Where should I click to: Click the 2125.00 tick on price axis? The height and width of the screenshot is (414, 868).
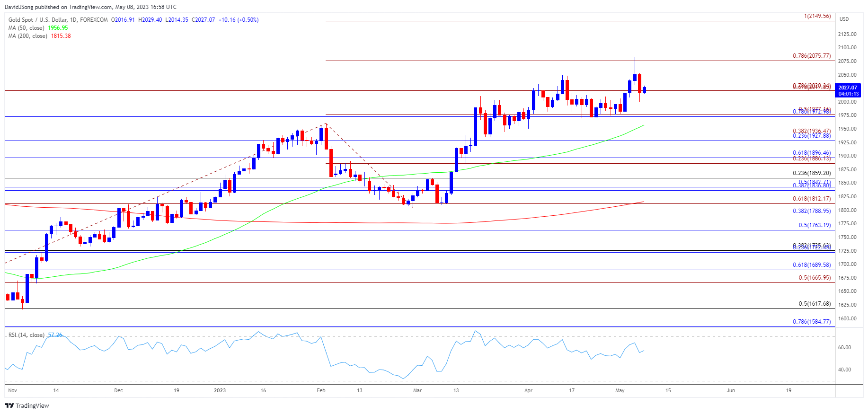tap(847, 34)
